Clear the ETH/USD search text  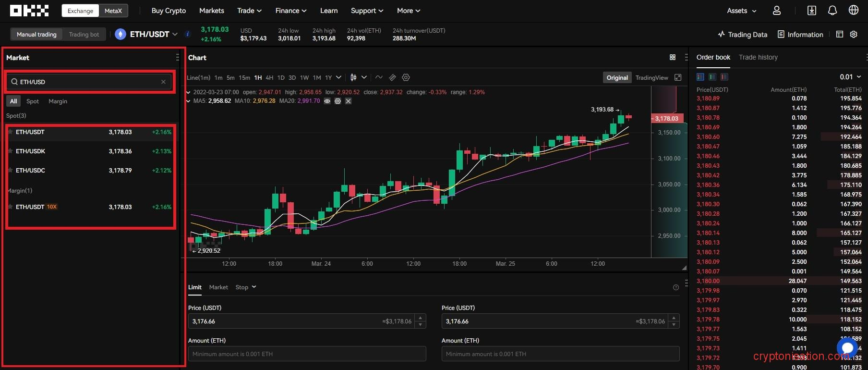tap(163, 82)
